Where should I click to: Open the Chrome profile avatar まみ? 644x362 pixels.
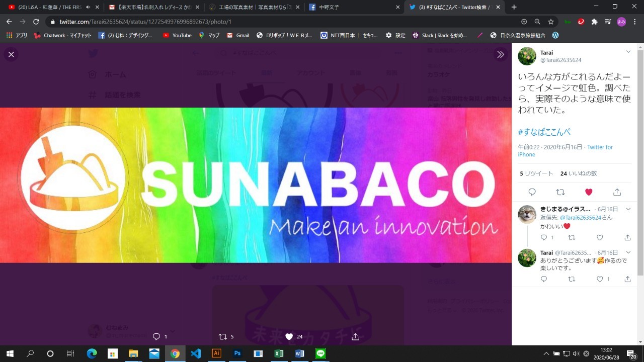621,22
